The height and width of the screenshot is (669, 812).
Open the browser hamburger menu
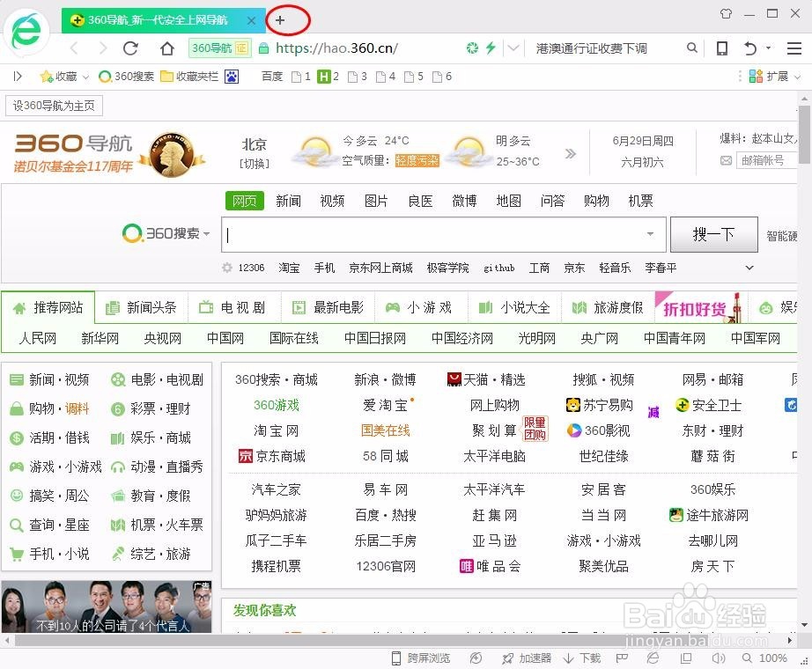pyautogui.click(x=793, y=48)
